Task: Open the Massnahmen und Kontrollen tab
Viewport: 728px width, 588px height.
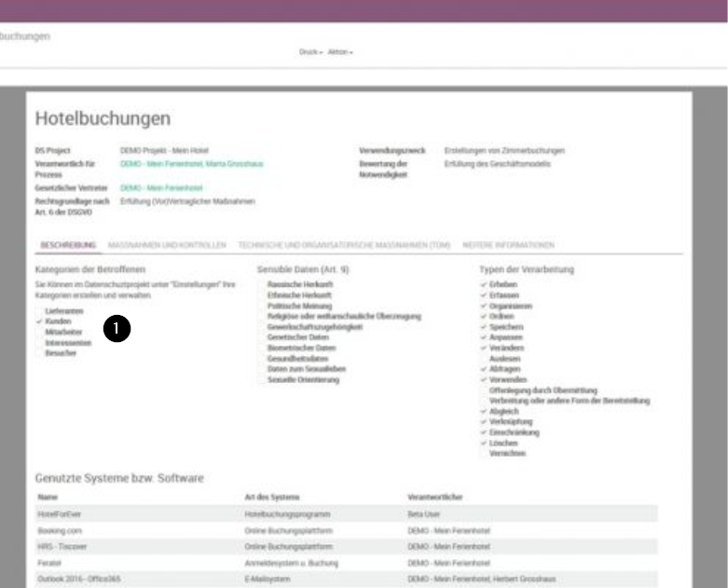Action: pos(167,245)
